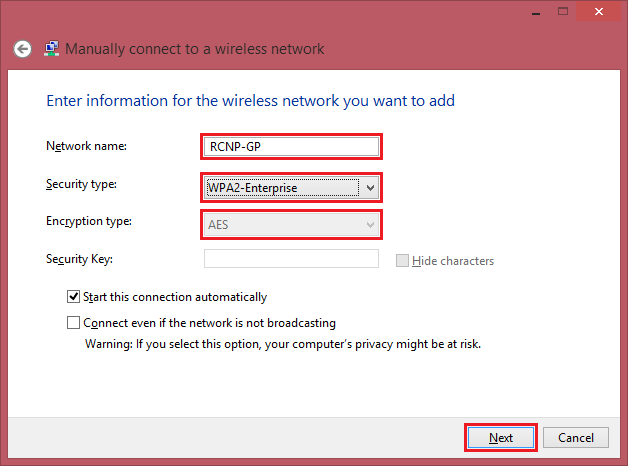Image resolution: width=628 pixels, height=466 pixels.
Task: Click the Security Key label
Action: point(79,260)
